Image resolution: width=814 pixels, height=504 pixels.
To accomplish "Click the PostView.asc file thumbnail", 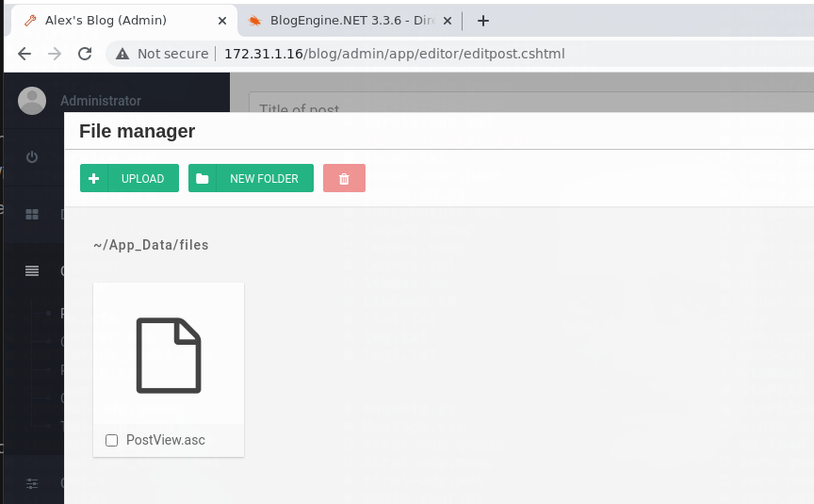I will pyautogui.click(x=169, y=355).
